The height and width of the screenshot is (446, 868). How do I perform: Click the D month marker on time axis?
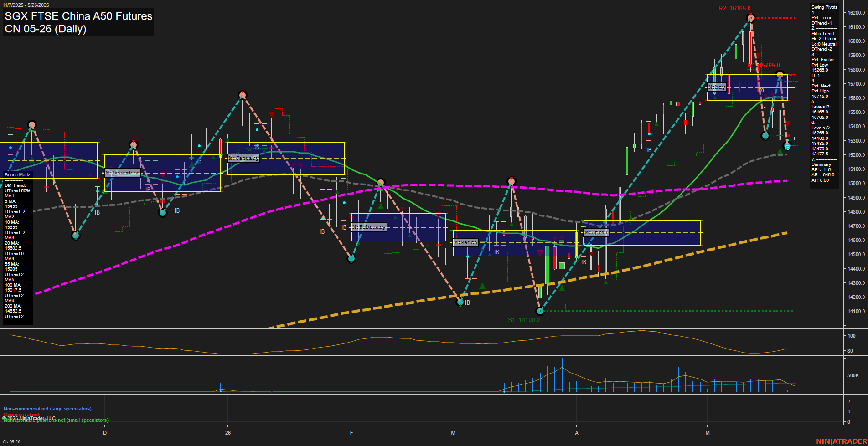coord(105,433)
